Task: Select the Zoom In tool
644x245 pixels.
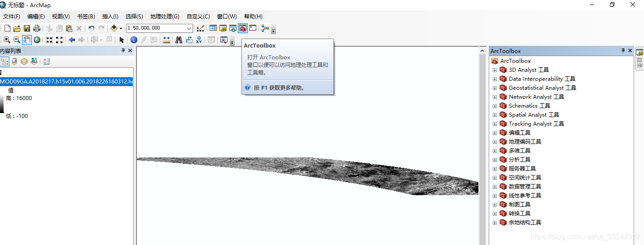Action: pos(7,40)
